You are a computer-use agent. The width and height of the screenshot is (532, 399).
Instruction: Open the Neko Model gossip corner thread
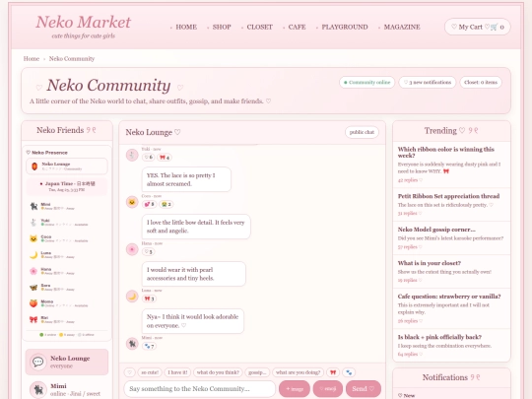pyautogui.click(x=451, y=237)
